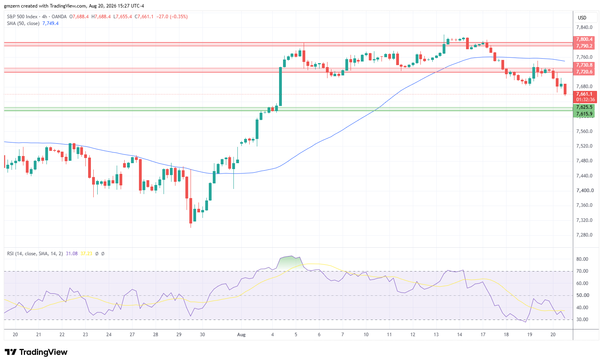Select the "S&P 500 Index · 4h · OANDA" legend title
This screenshot has height=364, width=603.
[x=37, y=17]
